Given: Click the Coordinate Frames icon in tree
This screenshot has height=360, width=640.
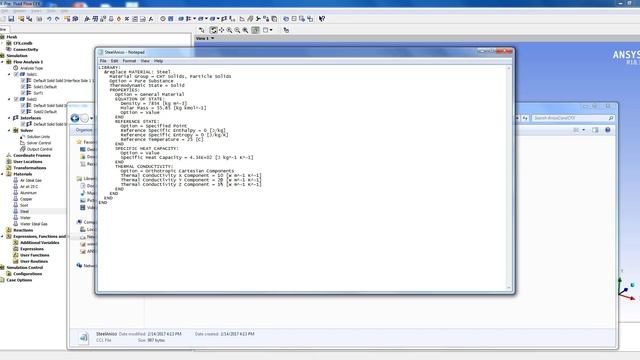Looking at the screenshot, I should tap(9, 156).
